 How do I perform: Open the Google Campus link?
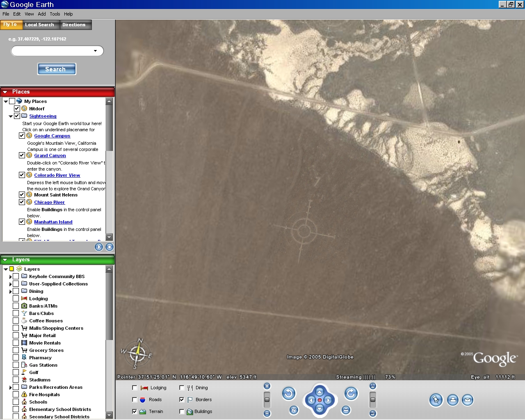click(52, 136)
